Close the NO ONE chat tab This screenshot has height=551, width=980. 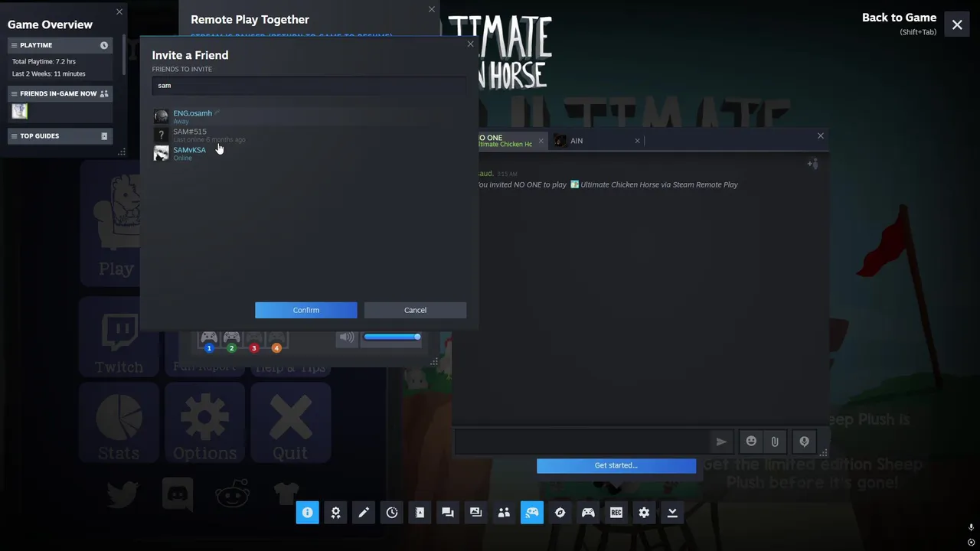[541, 141]
